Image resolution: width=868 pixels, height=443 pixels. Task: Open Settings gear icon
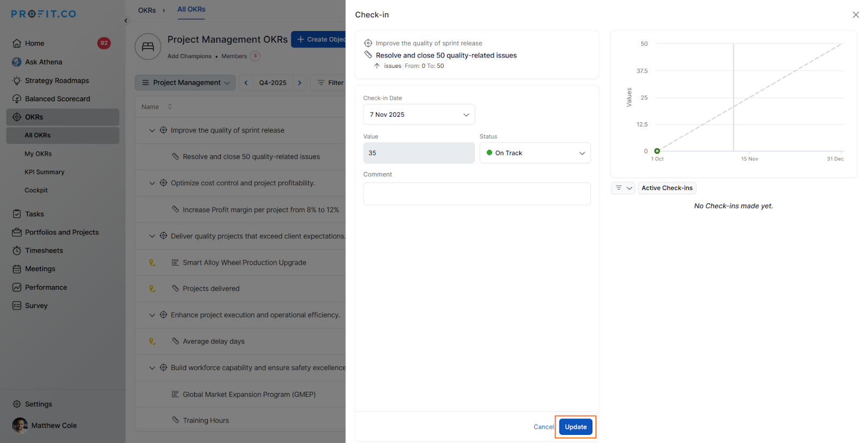(x=17, y=404)
